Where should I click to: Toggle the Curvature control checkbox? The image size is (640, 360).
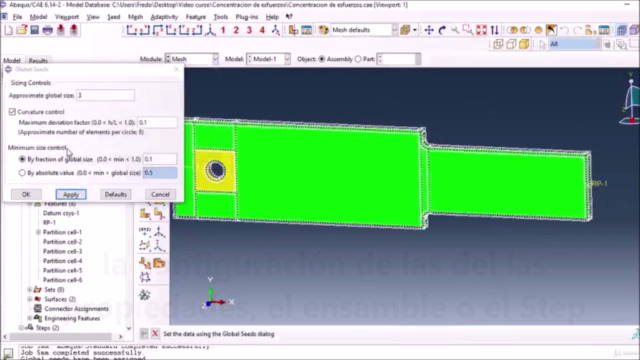[12, 111]
